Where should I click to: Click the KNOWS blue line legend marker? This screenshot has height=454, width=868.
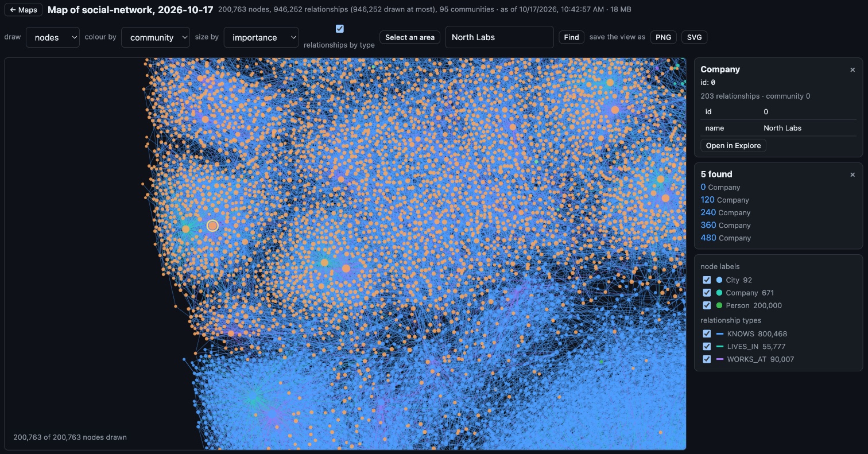click(720, 333)
